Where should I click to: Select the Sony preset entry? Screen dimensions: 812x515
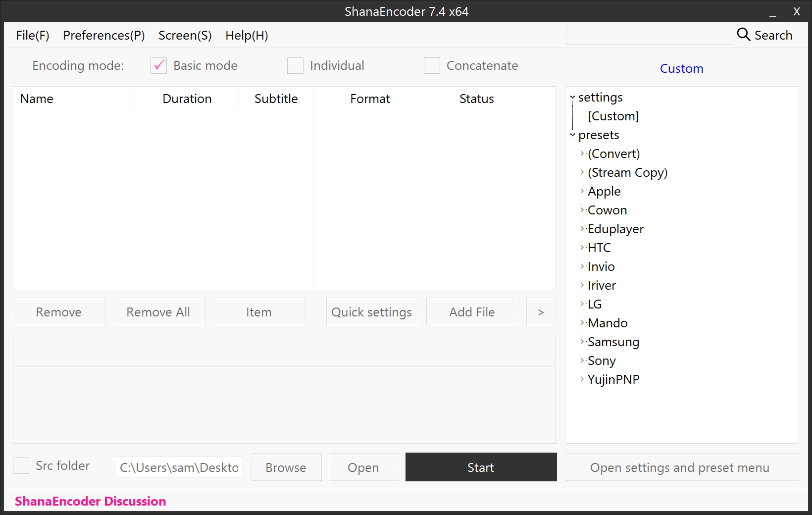pos(602,360)
